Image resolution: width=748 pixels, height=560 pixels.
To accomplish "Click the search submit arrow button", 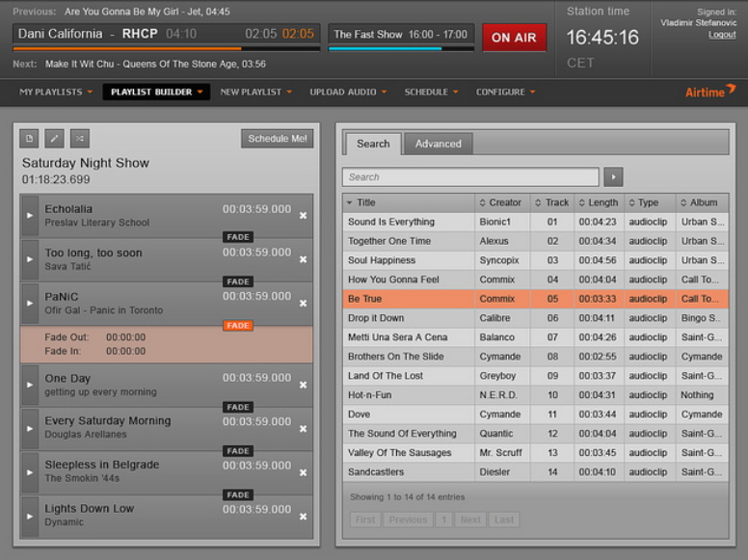I will [x=613, y=177].
